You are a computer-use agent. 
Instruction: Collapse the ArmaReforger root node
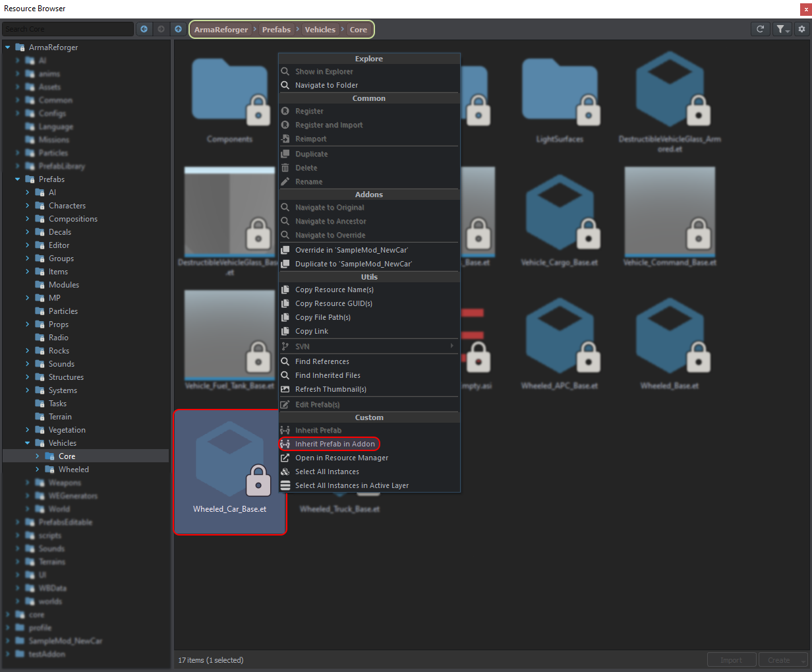tap(8, 47)
